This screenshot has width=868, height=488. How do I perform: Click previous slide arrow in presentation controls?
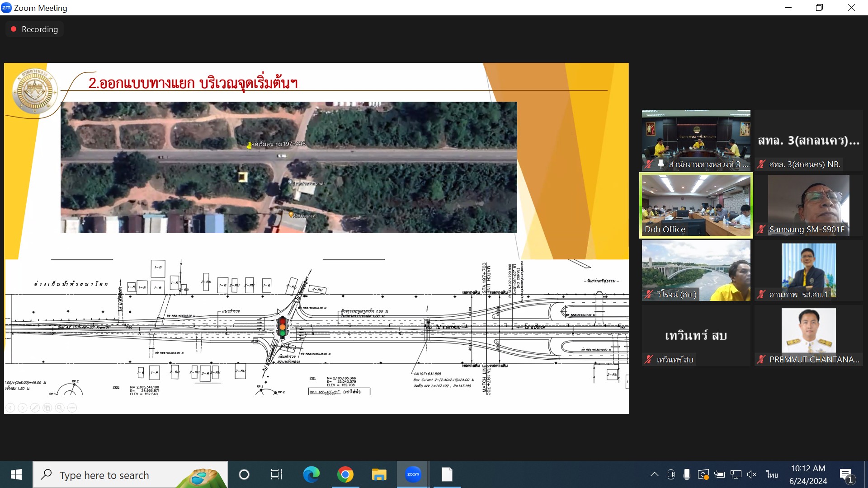[10, 408]
